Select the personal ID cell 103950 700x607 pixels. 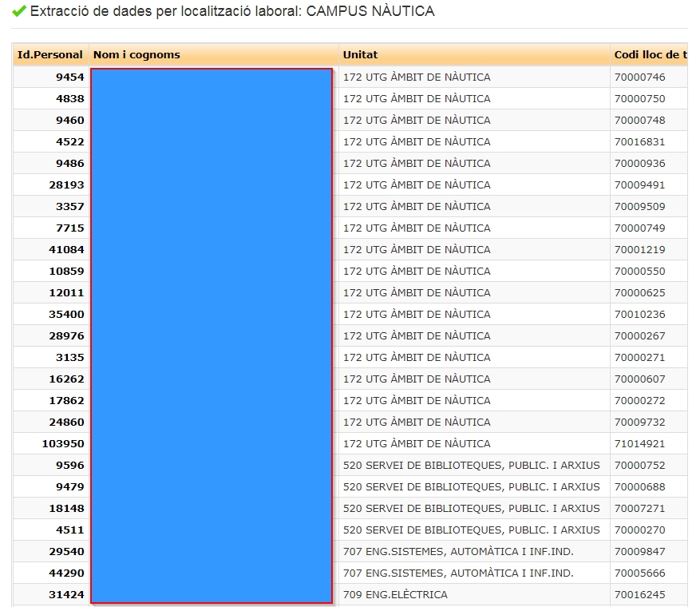coord(63,444)
